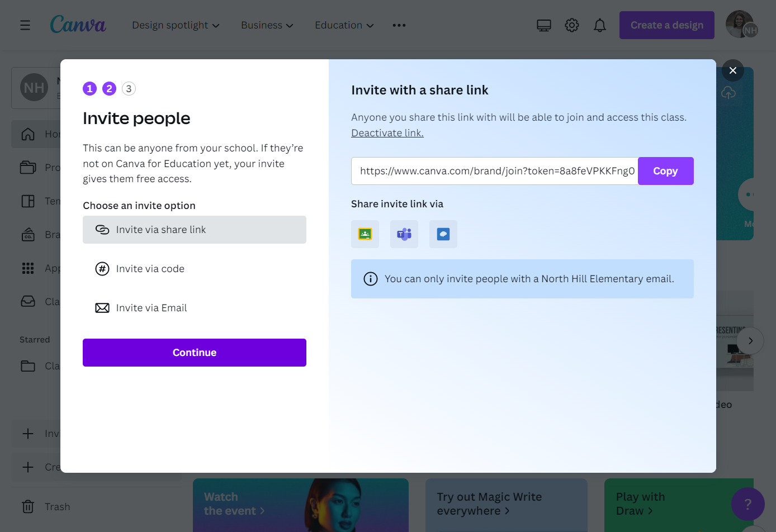Click the Projects folder icon in sidebar

pyautogui.click(x=28, y=167)
